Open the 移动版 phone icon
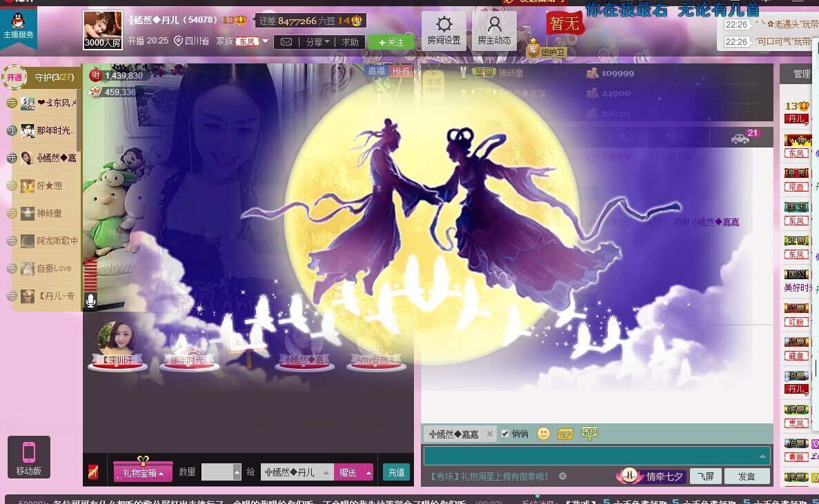This screenshot has width=819, height=504. click(x=29, y=456)
